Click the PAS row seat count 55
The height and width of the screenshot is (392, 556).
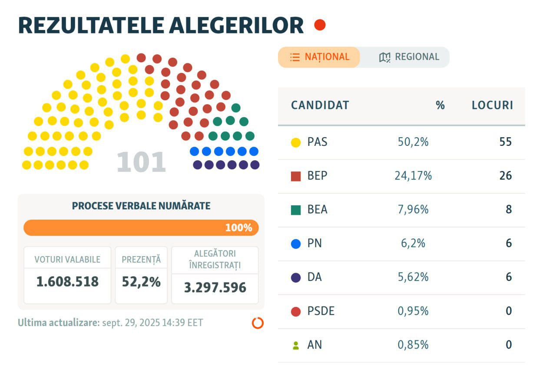(x=505, y=142)
